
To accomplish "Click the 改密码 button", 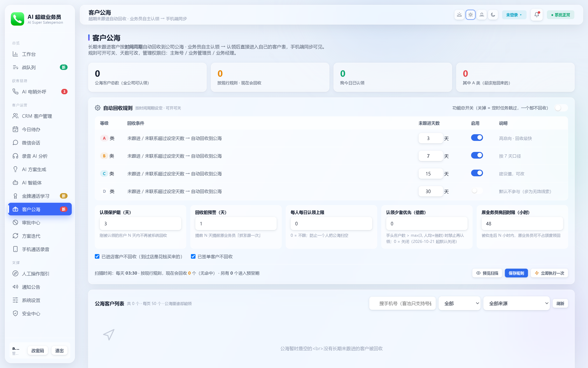I will tap(38, 351).
